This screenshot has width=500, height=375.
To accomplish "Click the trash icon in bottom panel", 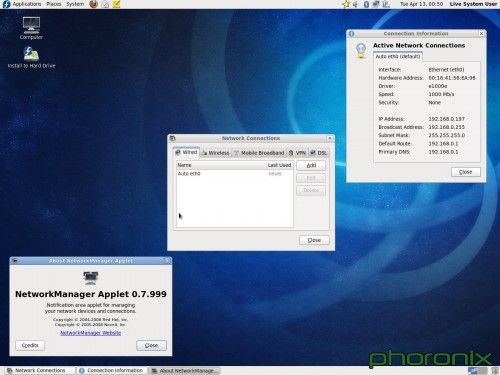I will tap(495, 370).
